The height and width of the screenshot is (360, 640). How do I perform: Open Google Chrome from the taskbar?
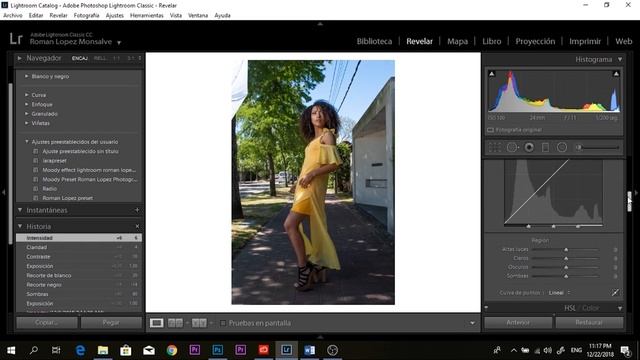click(x=172, y=350)
